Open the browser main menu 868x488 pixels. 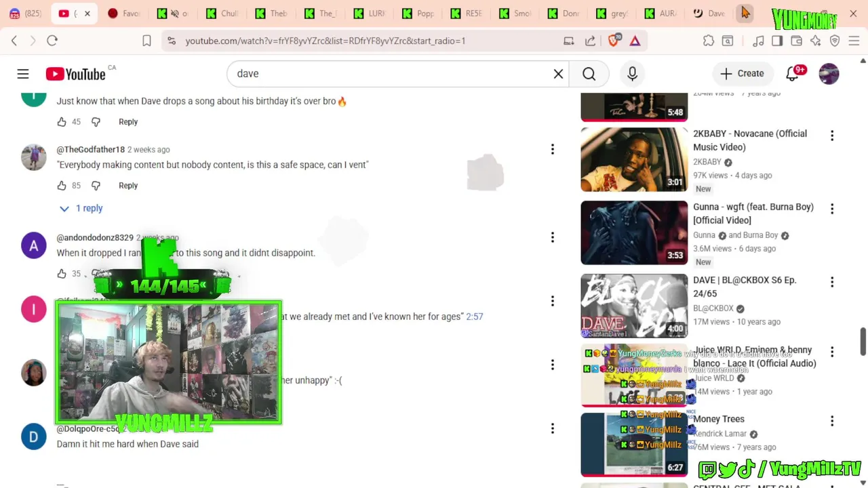coord(854,41)
